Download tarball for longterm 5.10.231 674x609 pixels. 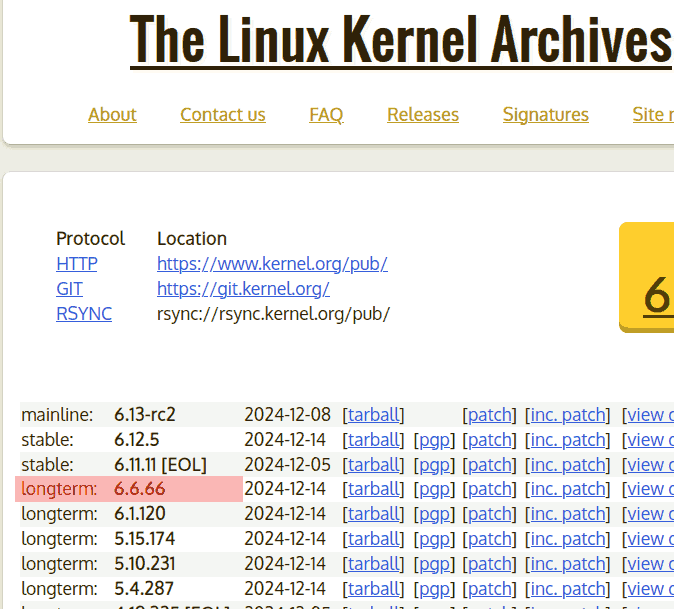[x=374, y=563]
